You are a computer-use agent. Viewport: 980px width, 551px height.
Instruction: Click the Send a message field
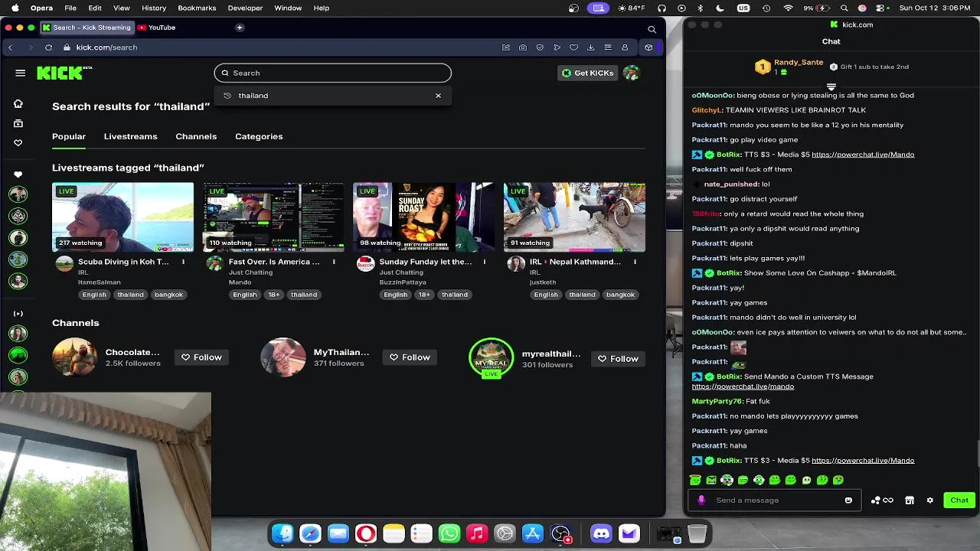click(775, 500)
